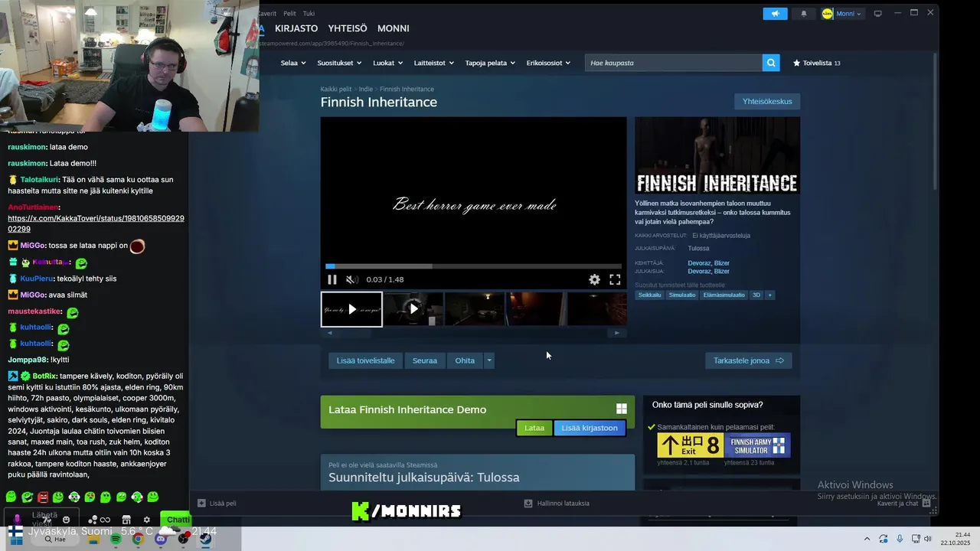Open Steam icon in taskbar
This screenshot has width=980, height=551.
pos(205,539)
